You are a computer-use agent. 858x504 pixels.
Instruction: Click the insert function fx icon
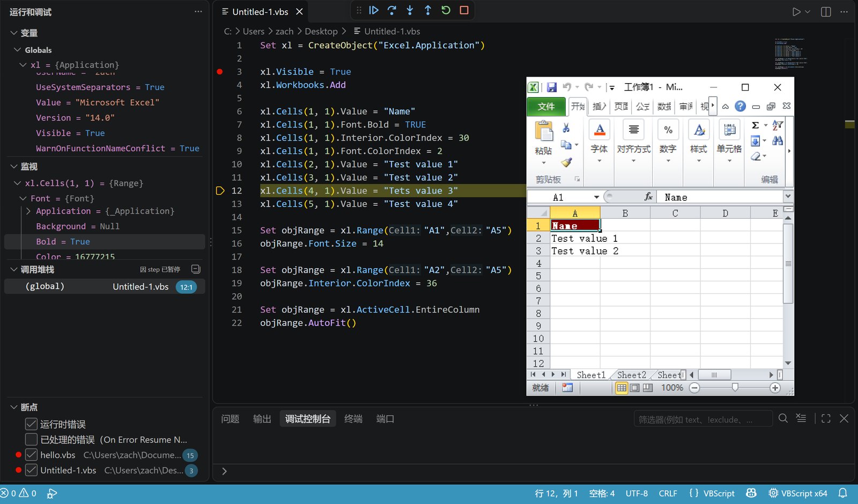pos(648,197)
